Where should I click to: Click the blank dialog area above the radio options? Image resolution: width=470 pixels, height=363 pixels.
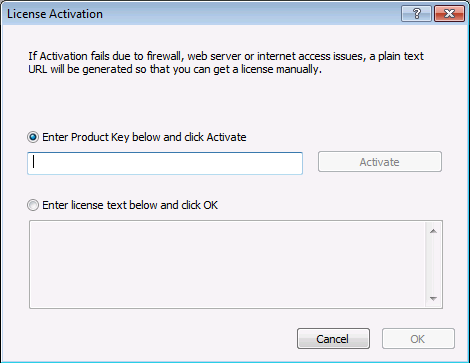tap(233, 103)
